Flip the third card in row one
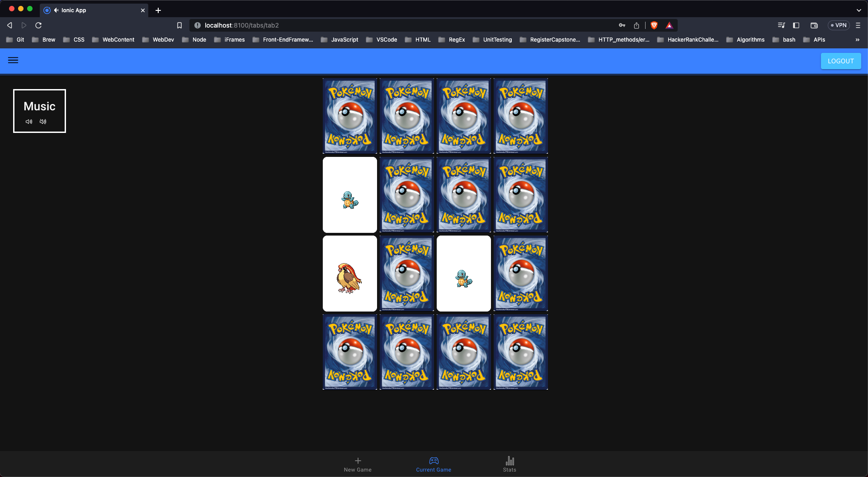This screenshot has height=477, width=868. click(464, 116)
